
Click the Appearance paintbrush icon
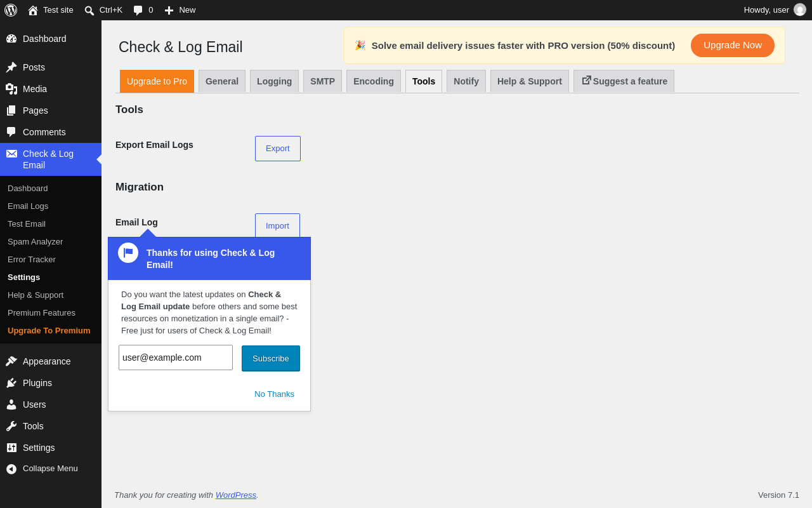(x=11, y=361)
